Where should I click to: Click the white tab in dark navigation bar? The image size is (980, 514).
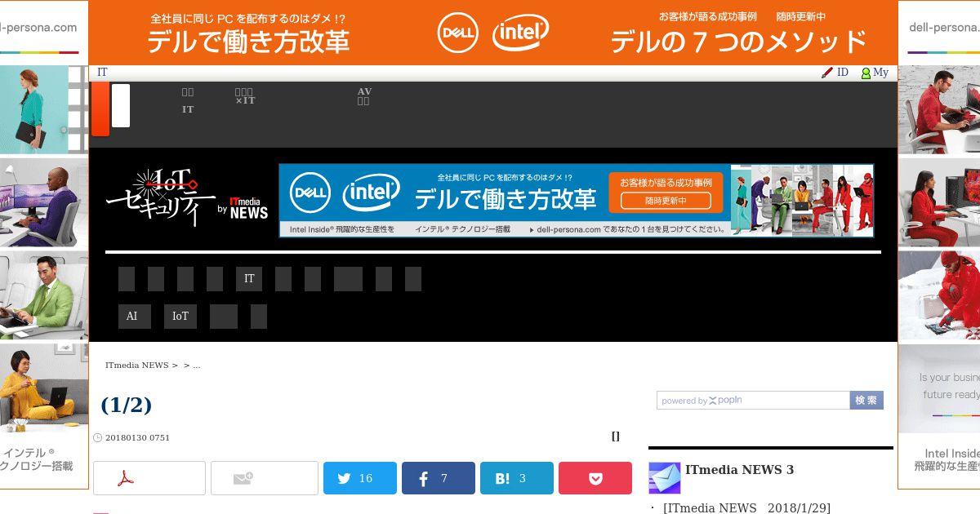(x=121, y=105)
